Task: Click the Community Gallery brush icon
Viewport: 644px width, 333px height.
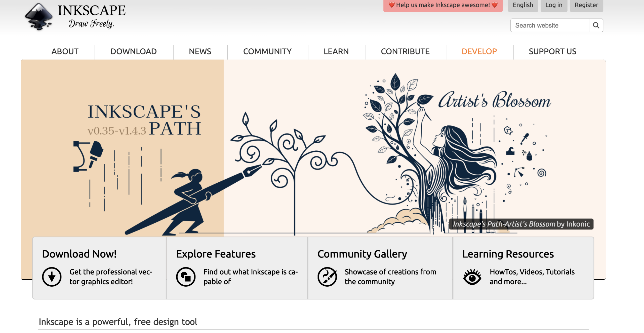Action: pos(327,277)
